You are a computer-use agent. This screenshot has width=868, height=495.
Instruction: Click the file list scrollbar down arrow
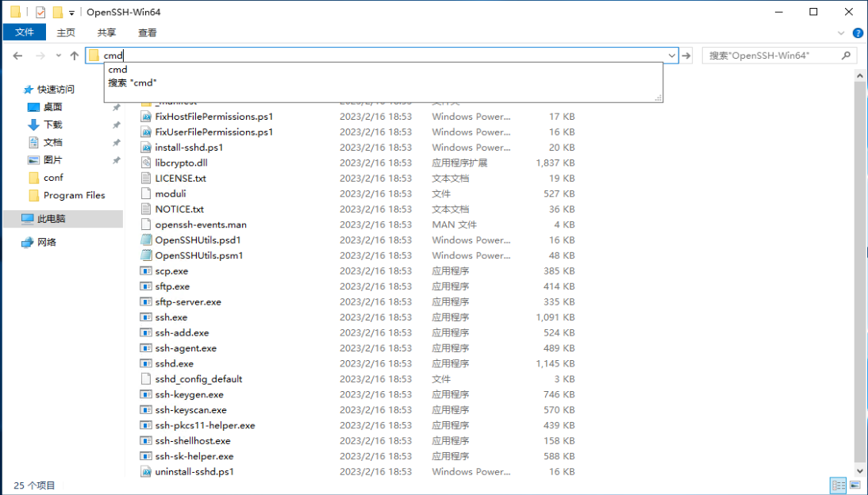(860, 471)
